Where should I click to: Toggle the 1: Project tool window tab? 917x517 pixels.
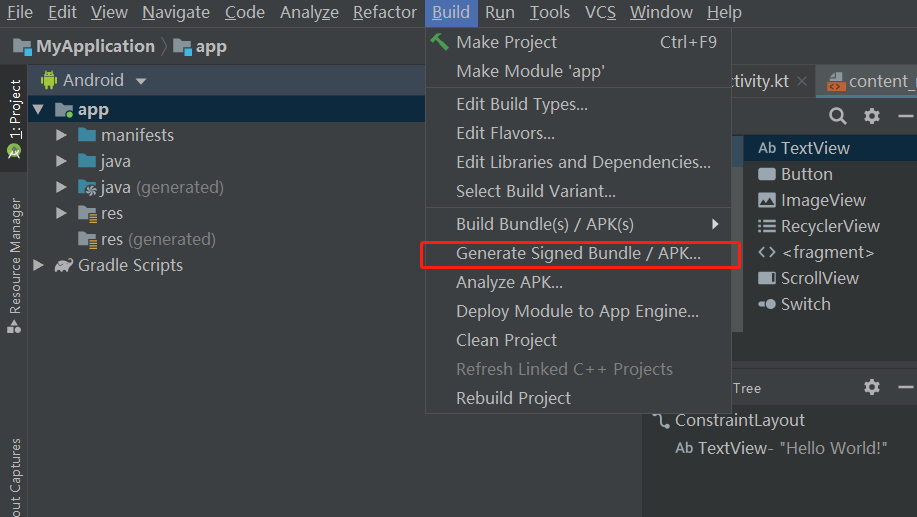14,119
